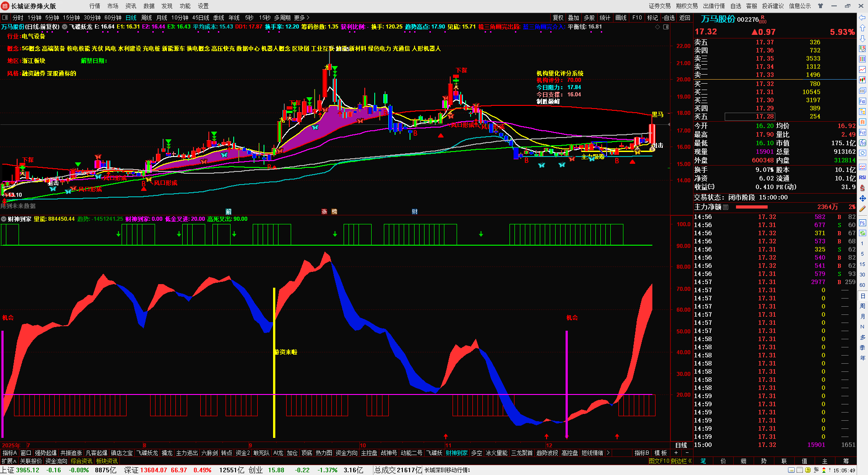This screenshot has width=868, height=475.
Task: Open the 功能 menu
Action: (185, 6)
